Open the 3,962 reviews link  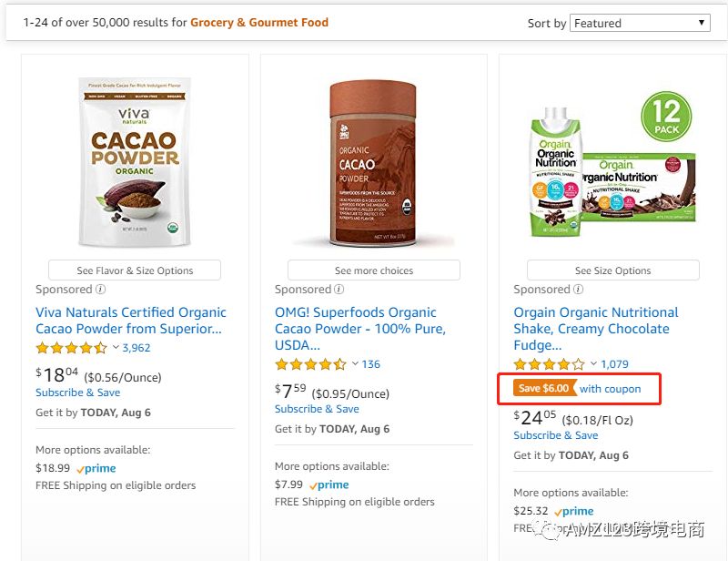136,348
